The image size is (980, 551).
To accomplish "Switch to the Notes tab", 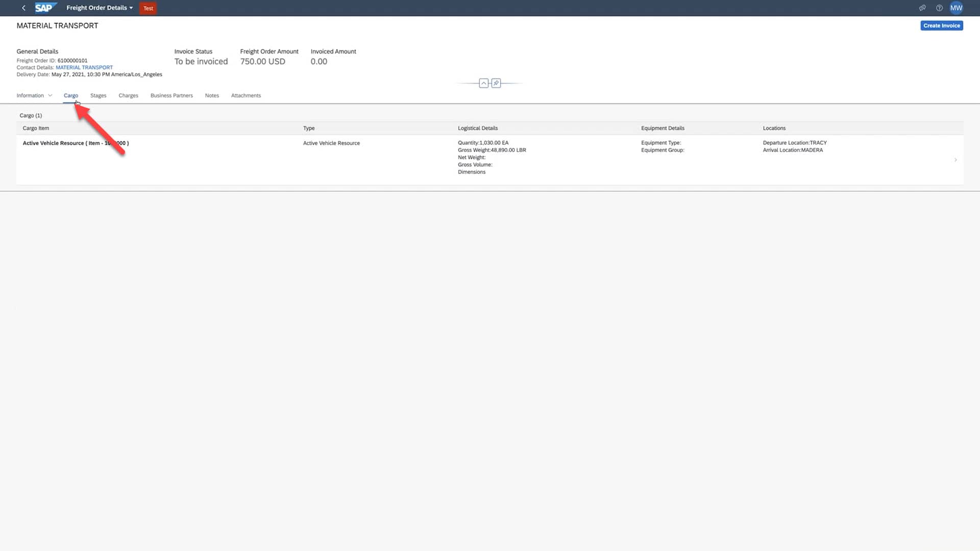I will pos(212,95).
